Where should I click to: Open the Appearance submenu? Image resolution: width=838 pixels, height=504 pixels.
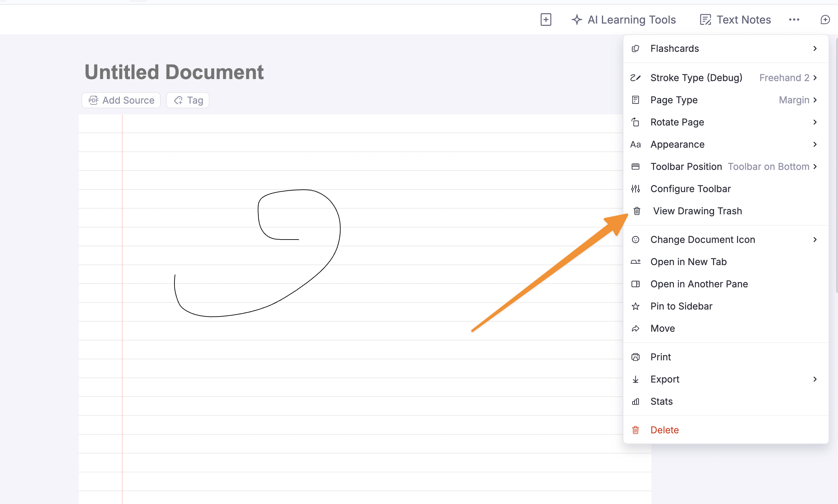click(725, 144)
